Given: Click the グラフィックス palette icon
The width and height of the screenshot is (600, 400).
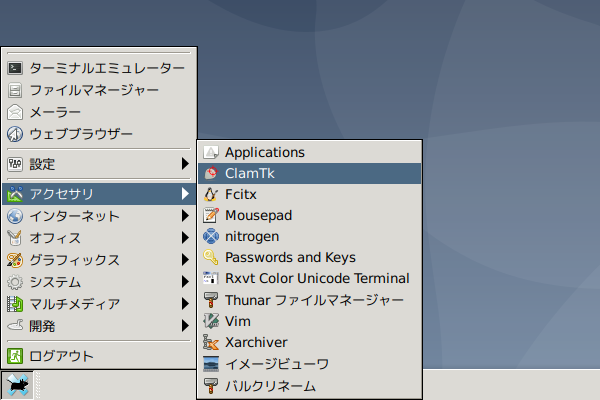Looking at the screenshot, I should point(15,260).
